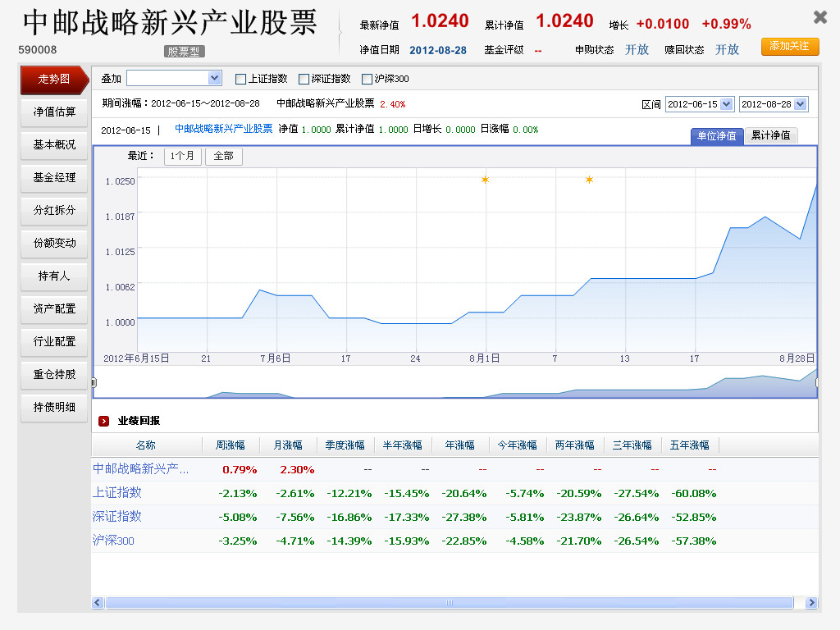Open the 行业配置 sidebar tab
Screen dimensions: 840x630
(x=54, y=341)
